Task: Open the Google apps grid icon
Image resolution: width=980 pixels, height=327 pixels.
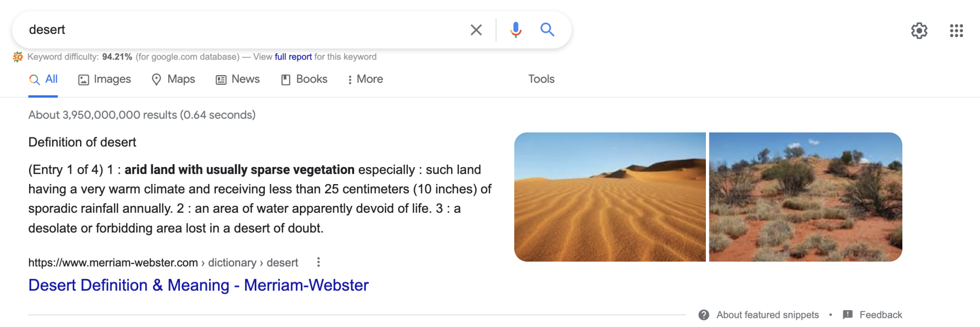Action: point(956,31)
